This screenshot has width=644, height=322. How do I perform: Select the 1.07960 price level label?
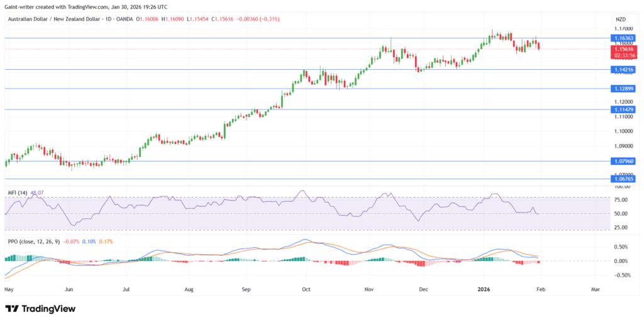pos(624,161)
